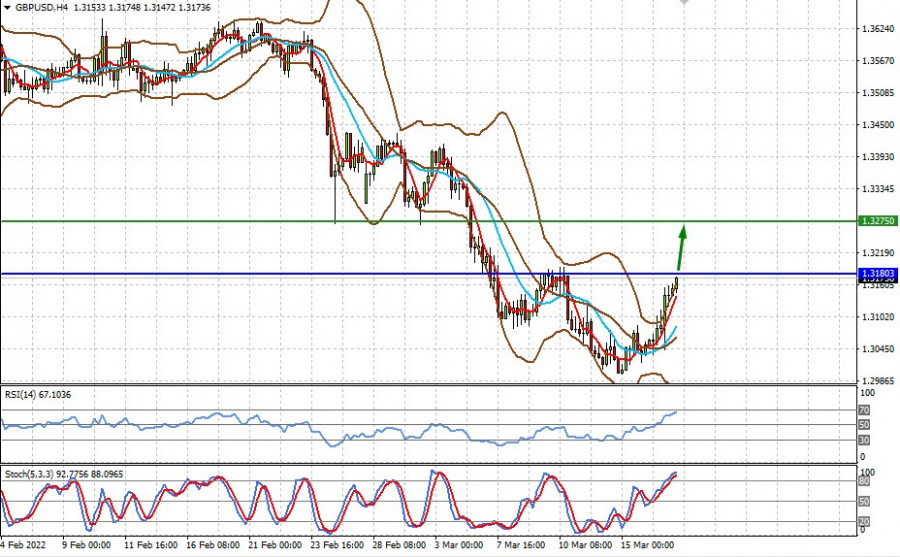This screenshot has width=900, height=557.
Task: Click the 10 Mar 08:00 time label
Action: (585, 544)
